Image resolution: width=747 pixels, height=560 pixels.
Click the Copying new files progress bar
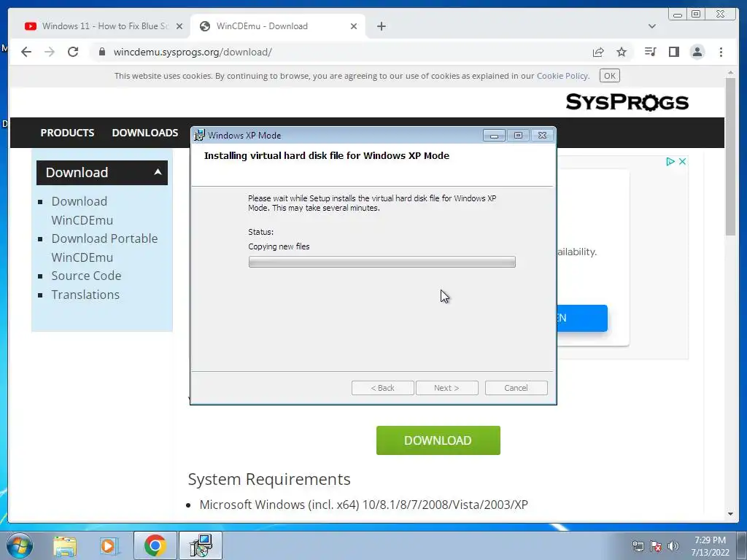tap(382, 262)
